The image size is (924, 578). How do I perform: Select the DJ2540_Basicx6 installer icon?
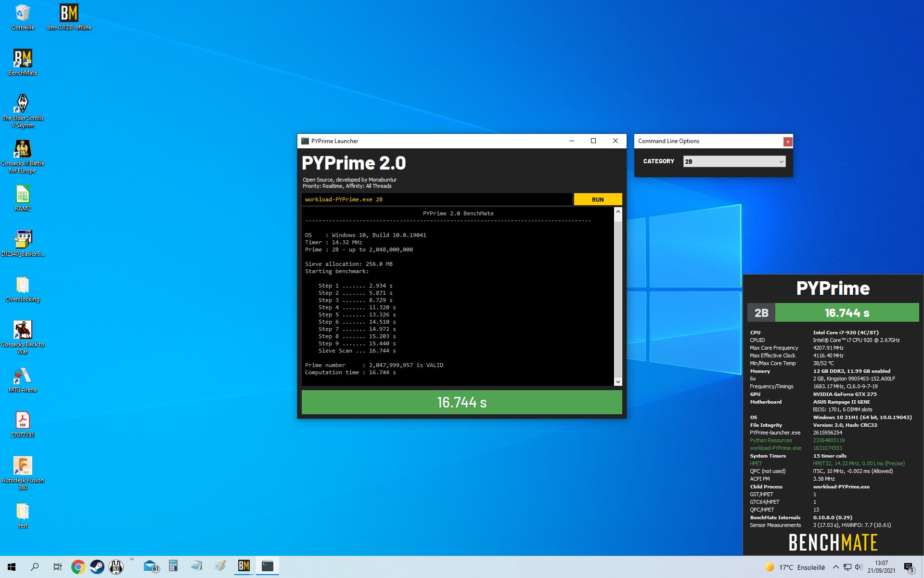click(23, 244)
